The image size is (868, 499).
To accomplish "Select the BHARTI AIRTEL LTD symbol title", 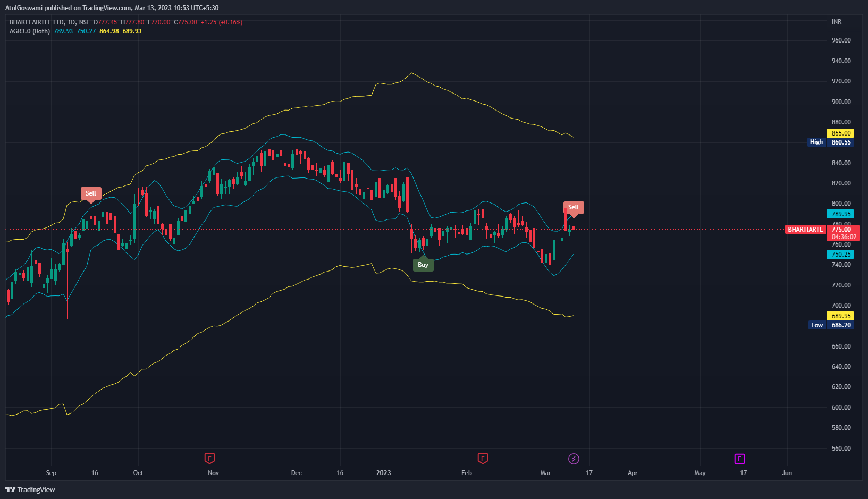I will click(x=37, y=22).
